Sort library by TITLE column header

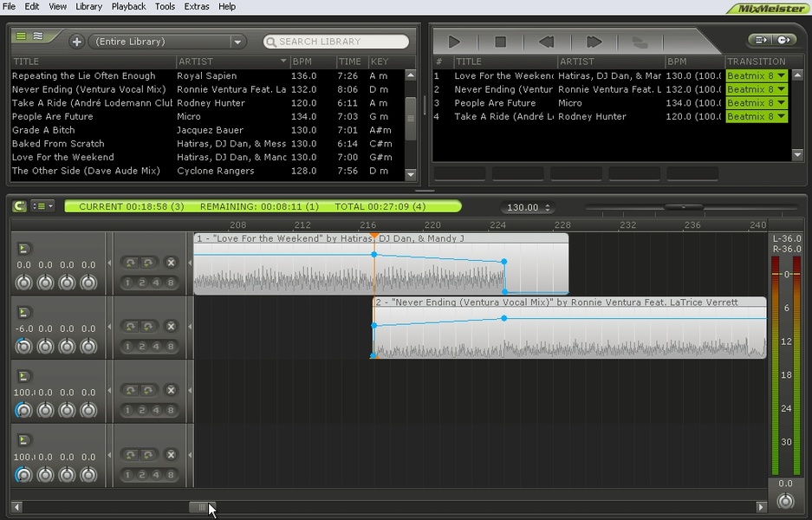click(94, 62)
